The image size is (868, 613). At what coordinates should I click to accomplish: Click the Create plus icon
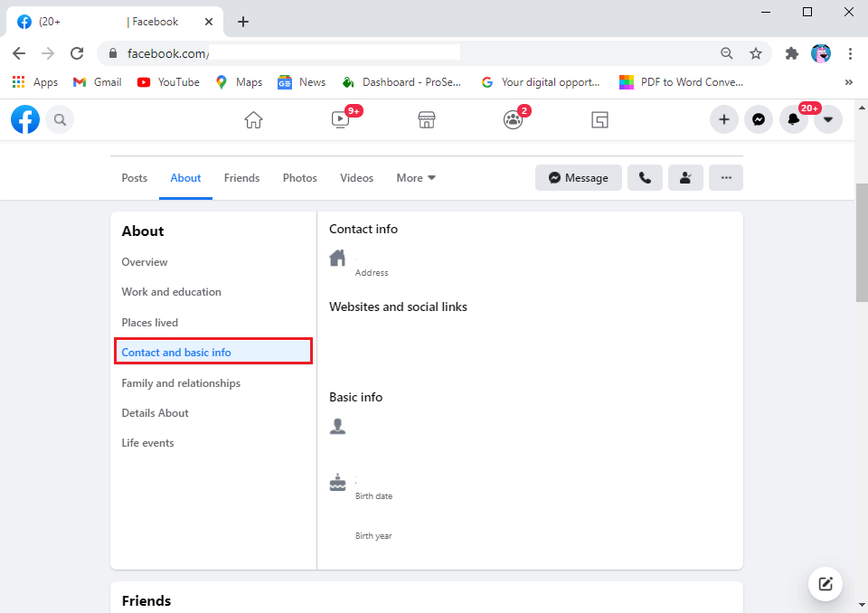click(x=723, y=119)
